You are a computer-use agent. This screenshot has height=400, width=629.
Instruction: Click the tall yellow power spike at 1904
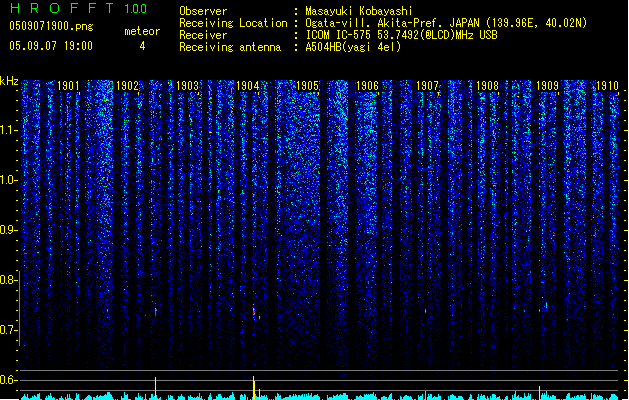click(x=254, y=388)
